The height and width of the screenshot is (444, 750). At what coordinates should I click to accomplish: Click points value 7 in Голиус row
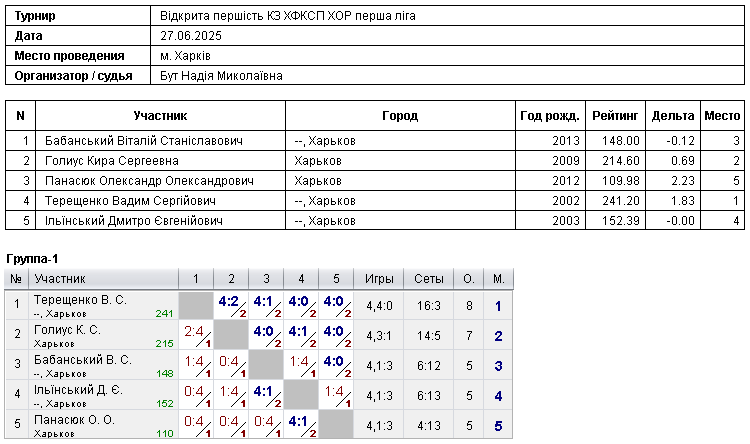coord(469,336)
